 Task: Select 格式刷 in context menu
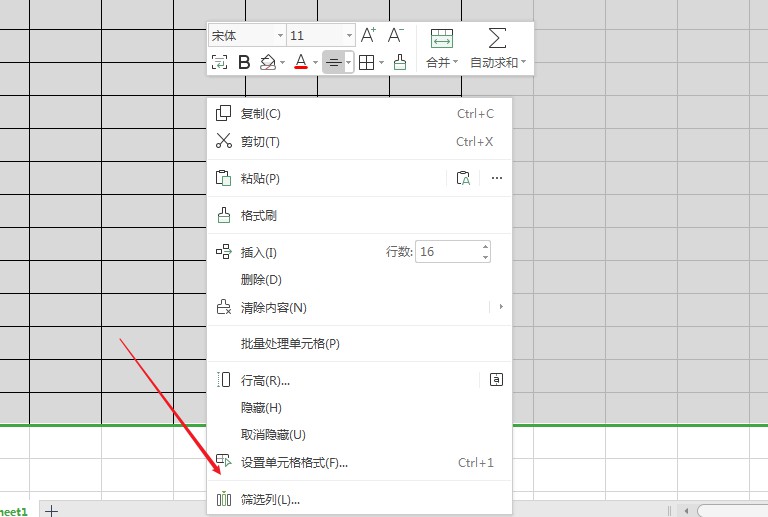pos(360,215)
